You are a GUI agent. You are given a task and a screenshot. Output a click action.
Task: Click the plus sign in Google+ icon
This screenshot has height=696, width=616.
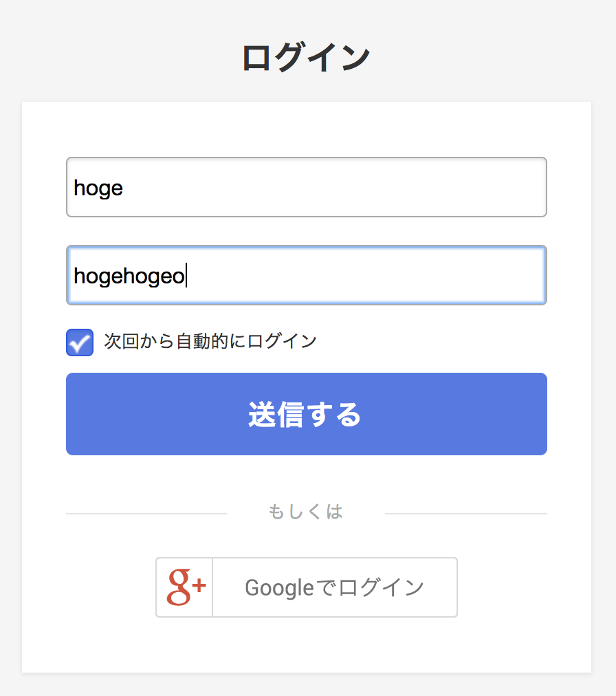point(199,585)
